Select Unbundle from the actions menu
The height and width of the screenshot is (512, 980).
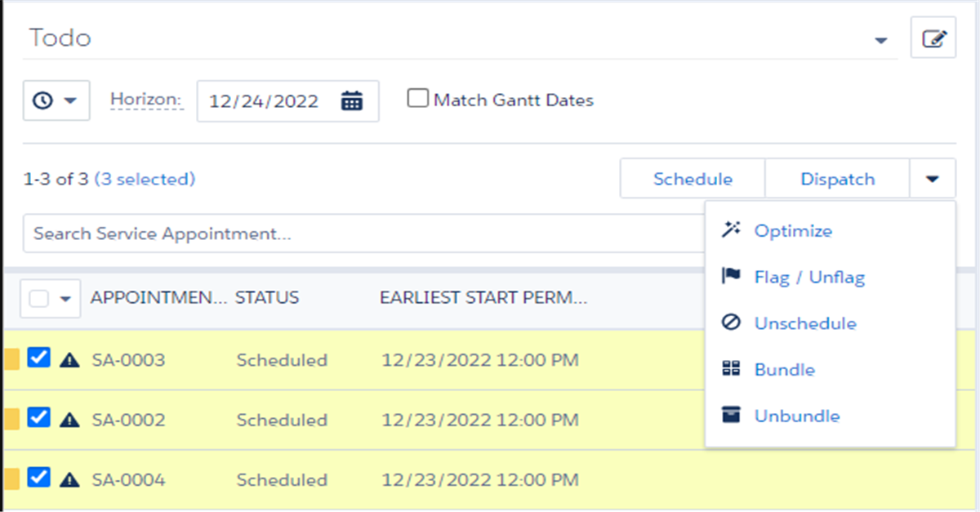796,416
